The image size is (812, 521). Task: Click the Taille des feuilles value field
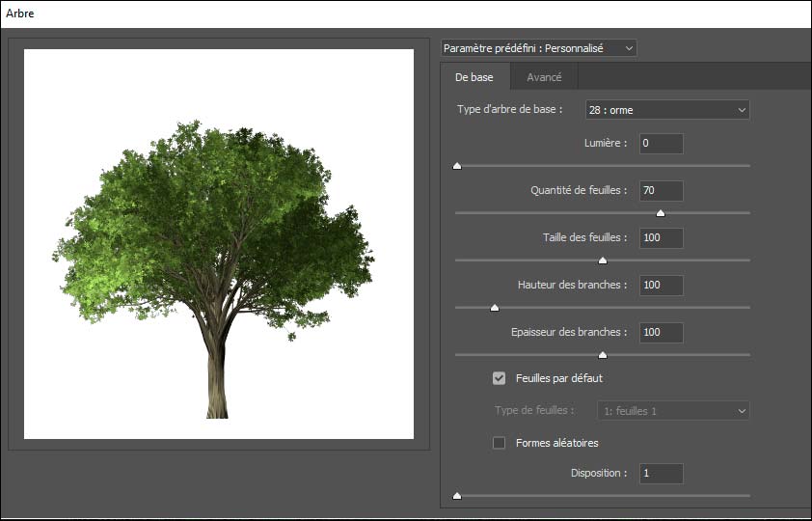(661, 237)
